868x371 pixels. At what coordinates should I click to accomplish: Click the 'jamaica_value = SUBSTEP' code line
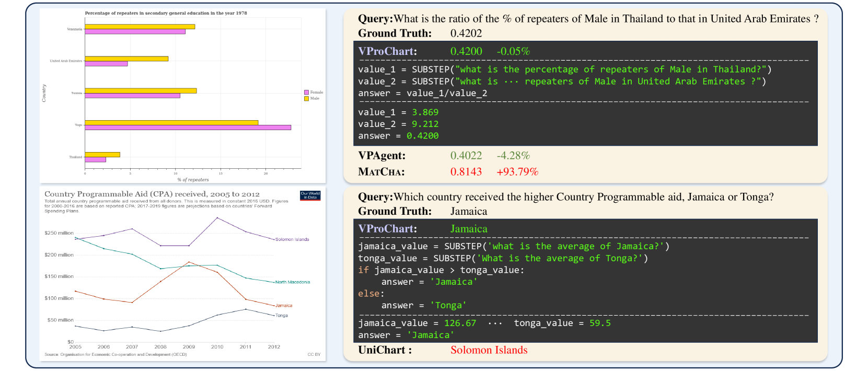(514, 247)
